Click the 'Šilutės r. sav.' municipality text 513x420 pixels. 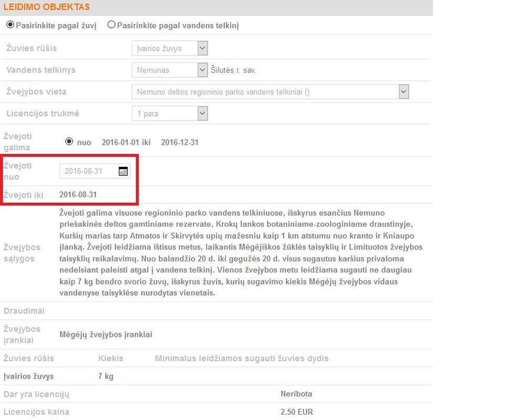233,70
